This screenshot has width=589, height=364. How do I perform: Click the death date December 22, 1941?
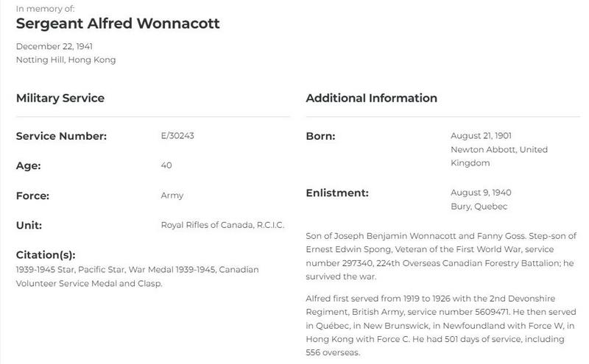pyautogui.click(x=54, y=46)
